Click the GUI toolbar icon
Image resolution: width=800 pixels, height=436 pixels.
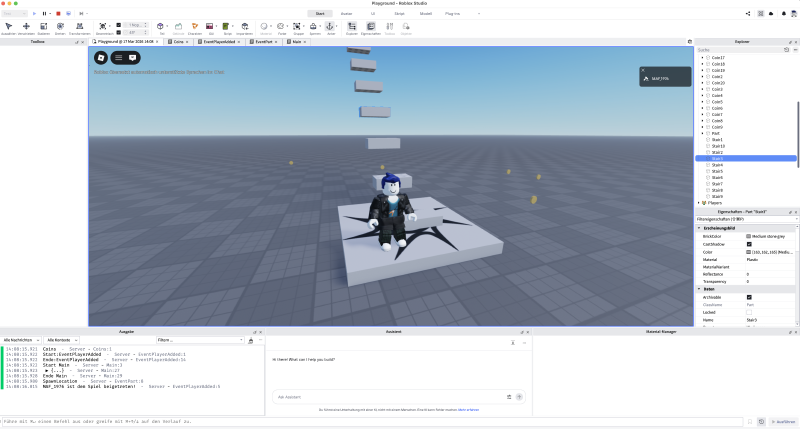(210, 27)
